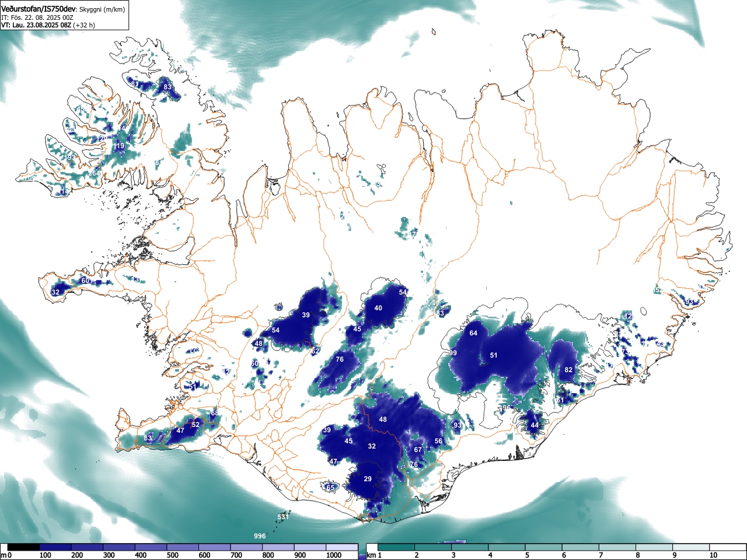Viewport: 747px width, 560px height.
Task: Click the 1–2 km dark teal legend swatch
Action: 397,547
